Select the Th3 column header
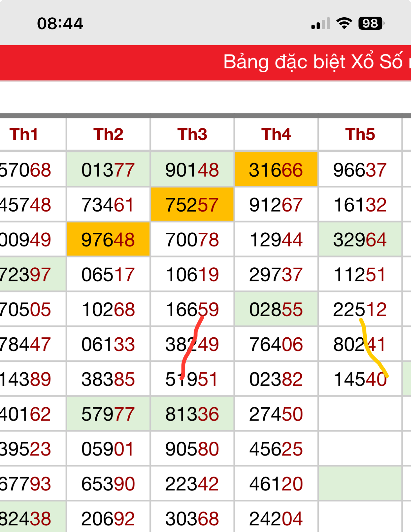The height and width of the screenshot is (532, 411). tap(192, 134)
